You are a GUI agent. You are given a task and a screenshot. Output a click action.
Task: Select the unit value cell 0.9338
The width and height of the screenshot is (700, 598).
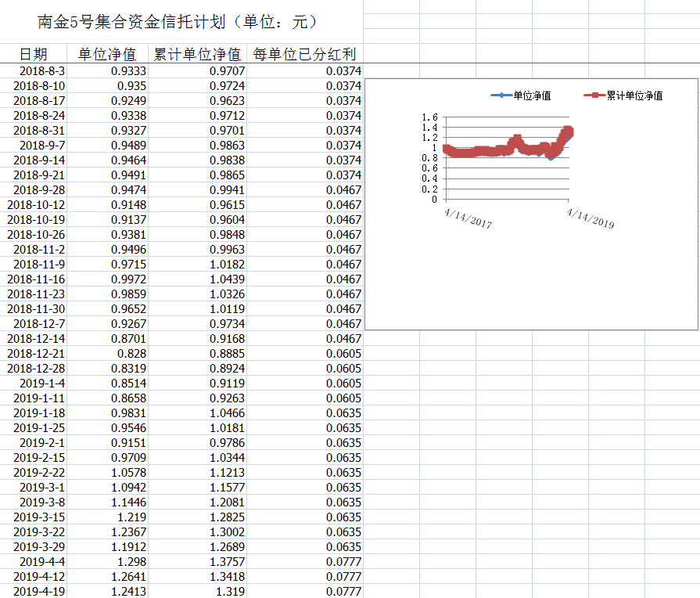[107, 116]
